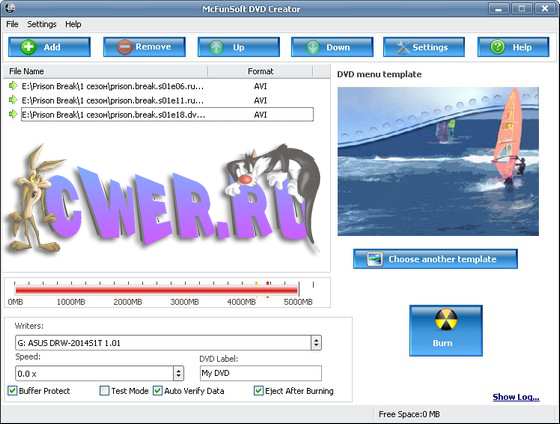Minimize the DVD Creator window
The height and width of the screenshot is (424, 560).
(x=499, y=9)
